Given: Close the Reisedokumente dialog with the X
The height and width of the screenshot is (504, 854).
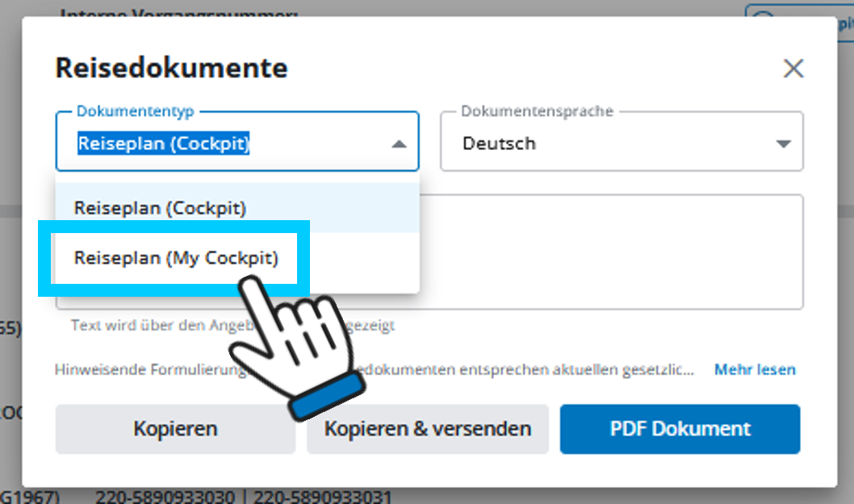Looking at the screenshot, I should click(793, 69).
